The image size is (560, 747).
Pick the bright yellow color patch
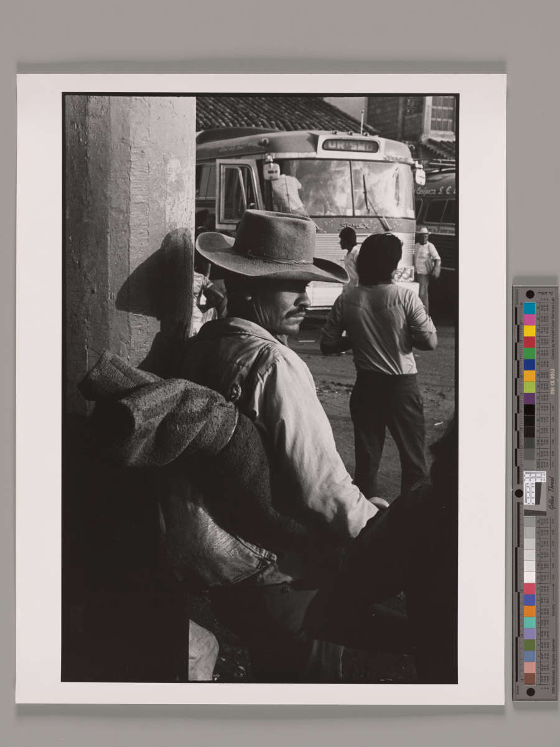[x=529, y=331]
